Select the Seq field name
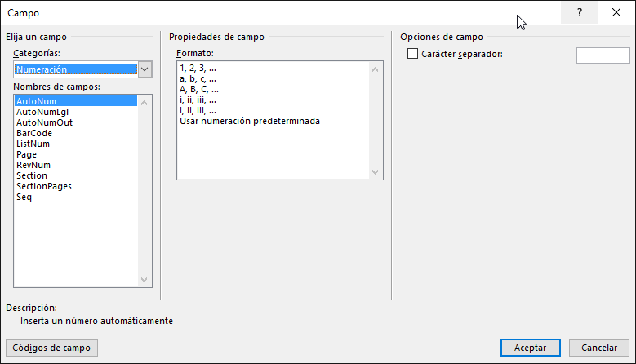 click(24, 197)
